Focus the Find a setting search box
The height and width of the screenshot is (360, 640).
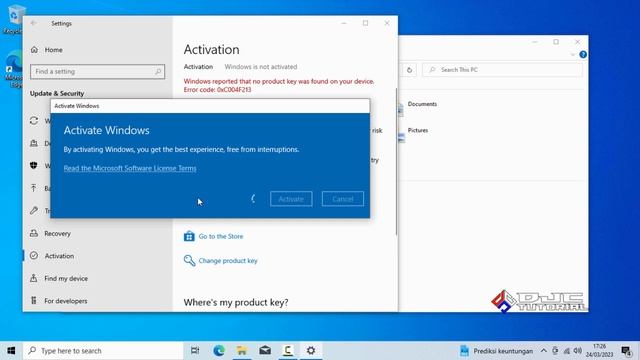[97, 71]
